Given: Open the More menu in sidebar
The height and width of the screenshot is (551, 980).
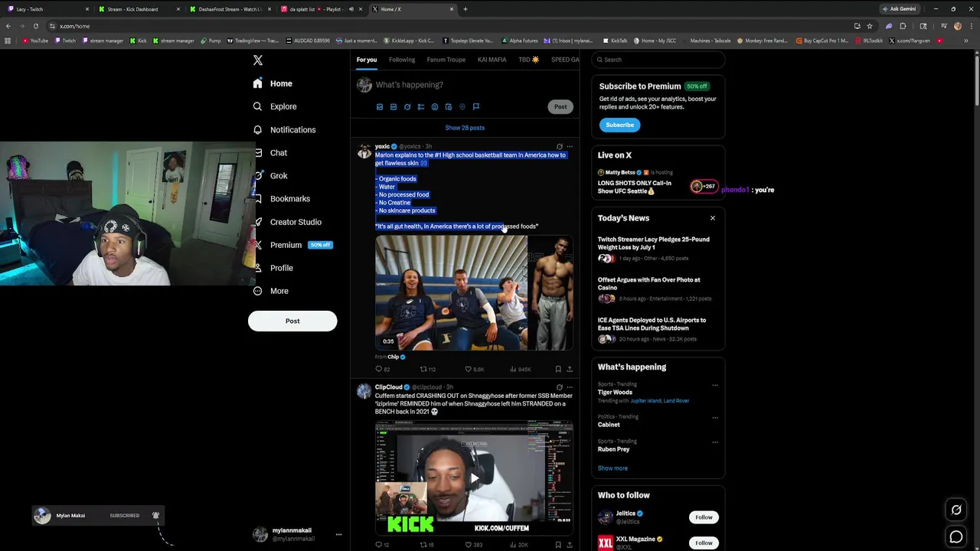Looking at the screenshot, I should [x=271, y=291].
